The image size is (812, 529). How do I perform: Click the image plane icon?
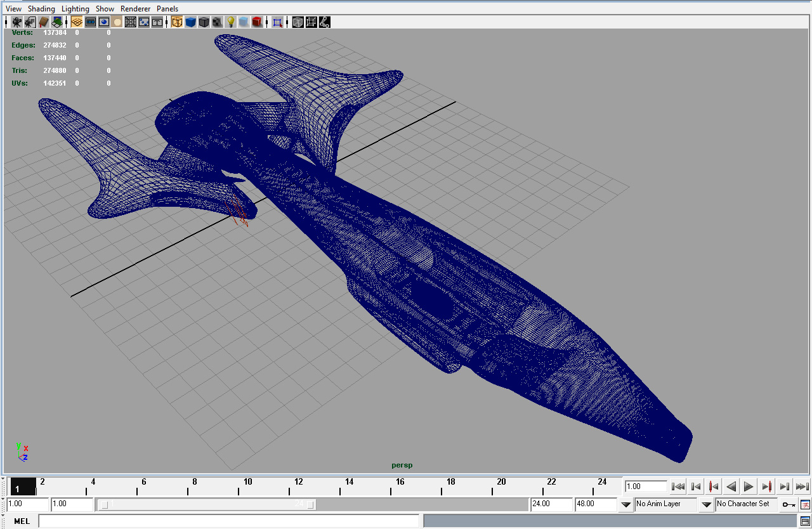pos(57,22)
